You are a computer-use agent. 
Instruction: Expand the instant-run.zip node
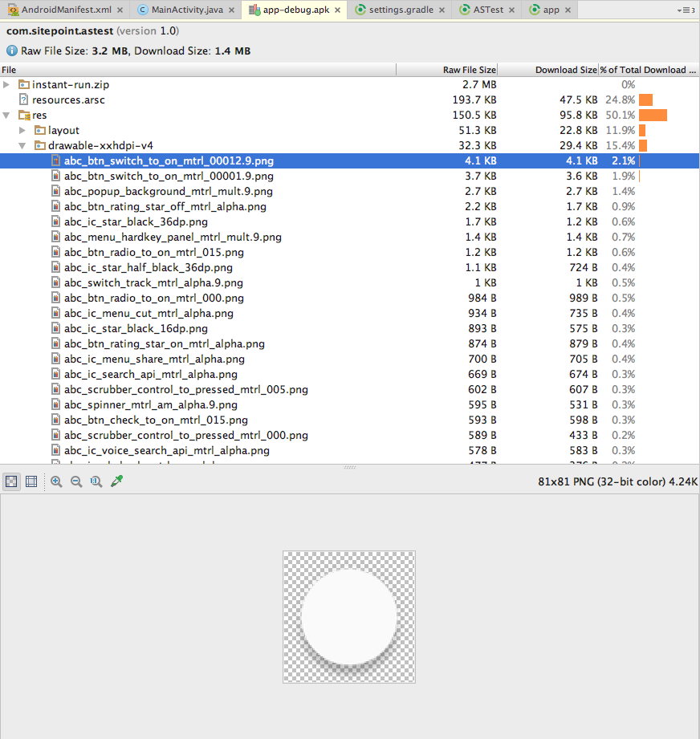coord(6,84)
